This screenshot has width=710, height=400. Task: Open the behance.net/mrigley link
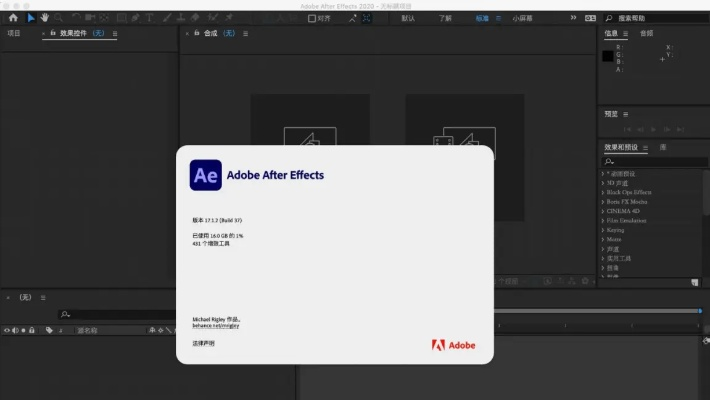click(216, 325)
